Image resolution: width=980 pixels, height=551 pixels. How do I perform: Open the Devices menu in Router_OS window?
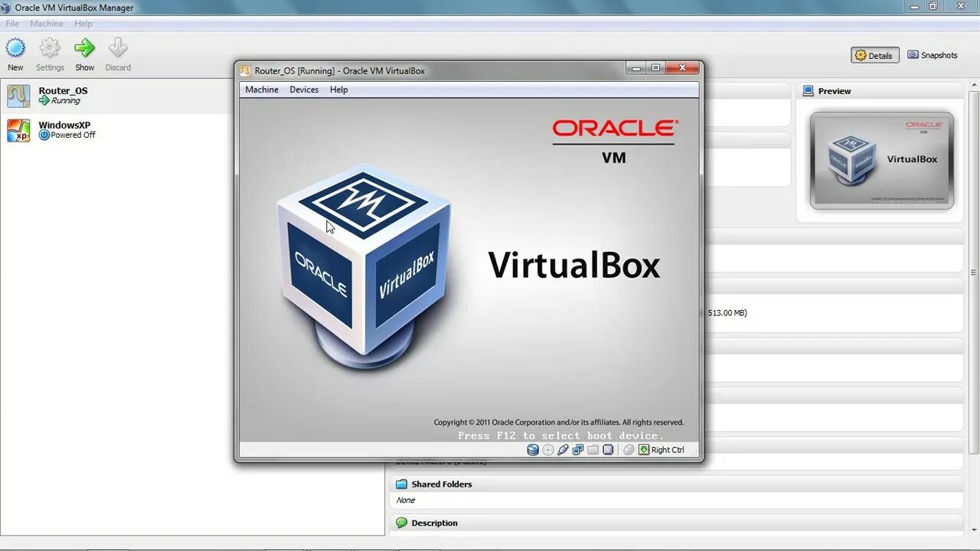point(304,90)
